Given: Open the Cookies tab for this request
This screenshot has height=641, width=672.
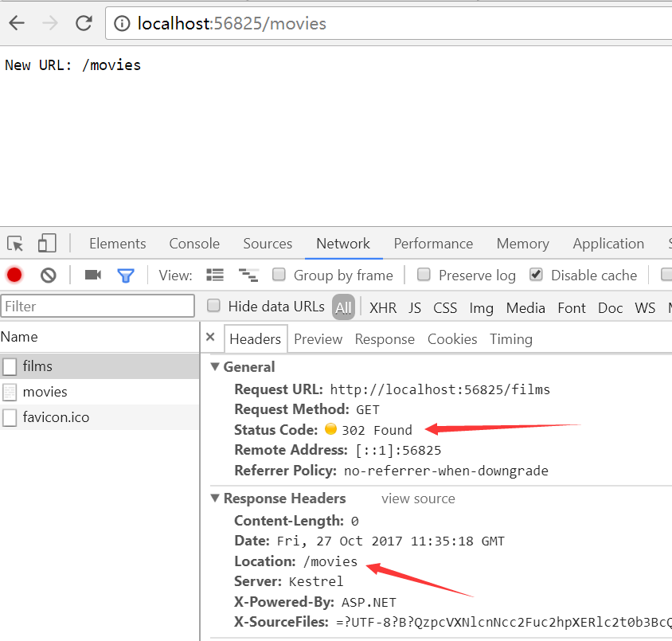Looking at the screenshot, I should pos(451,338).
